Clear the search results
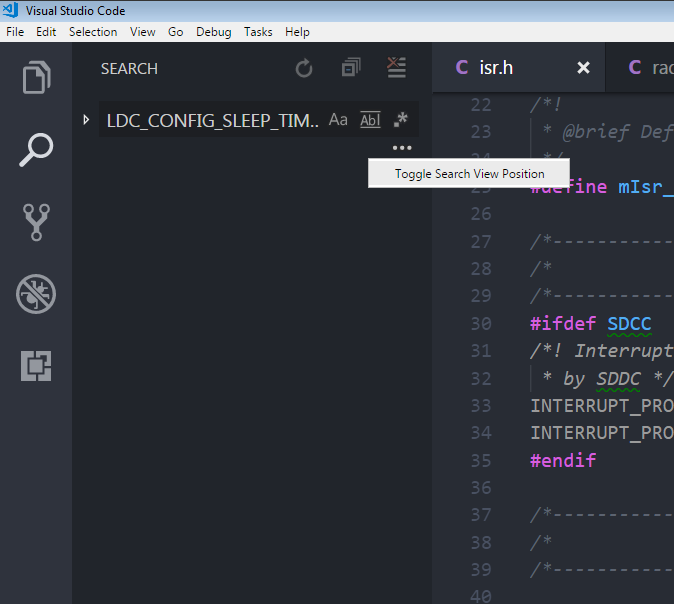Screen dimensions: 674x604 pos(396,69)
